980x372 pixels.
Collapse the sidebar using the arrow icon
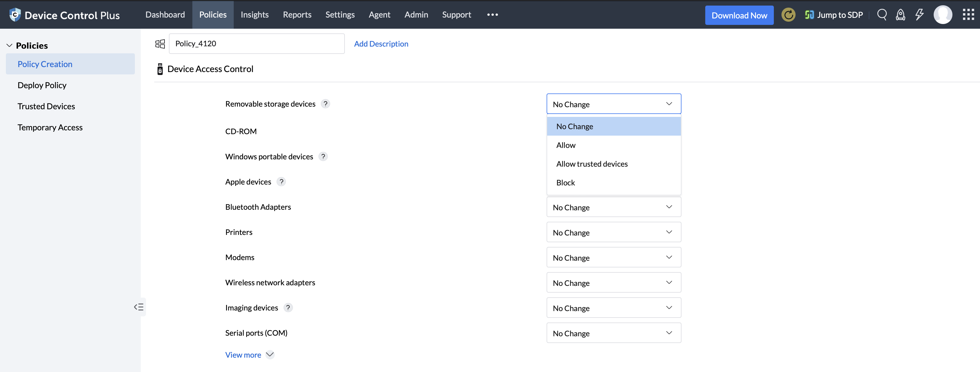[x=139, y=307]
